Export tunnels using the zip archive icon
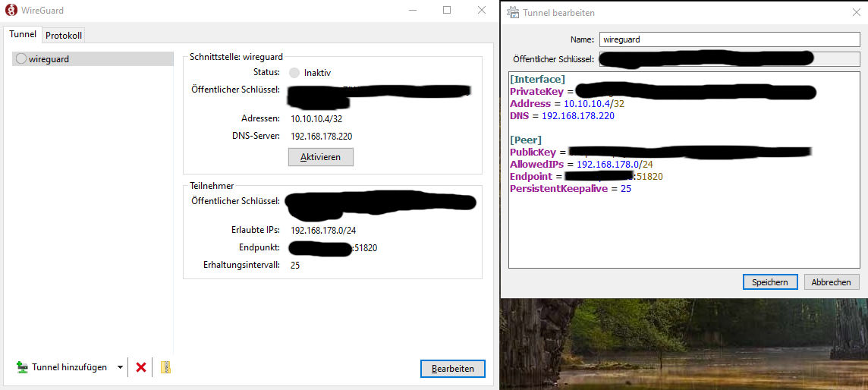 tap(165, 367)
